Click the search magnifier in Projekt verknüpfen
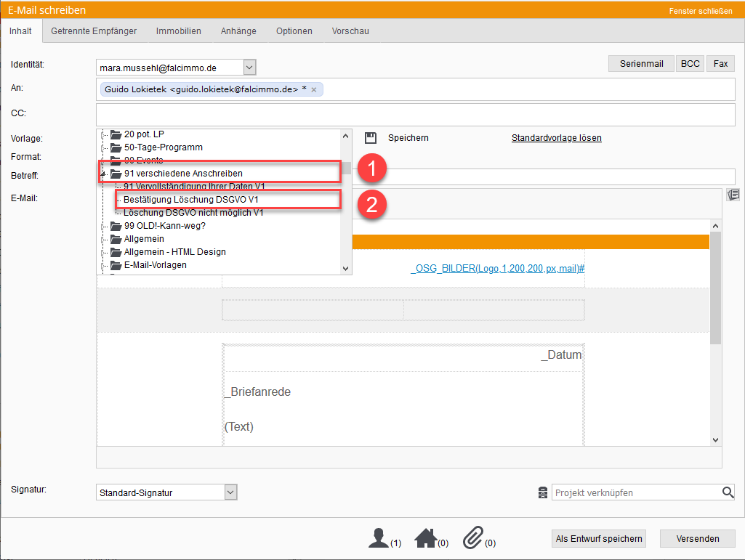This screenshot has width=745, height=560. [x=728, y=492]
